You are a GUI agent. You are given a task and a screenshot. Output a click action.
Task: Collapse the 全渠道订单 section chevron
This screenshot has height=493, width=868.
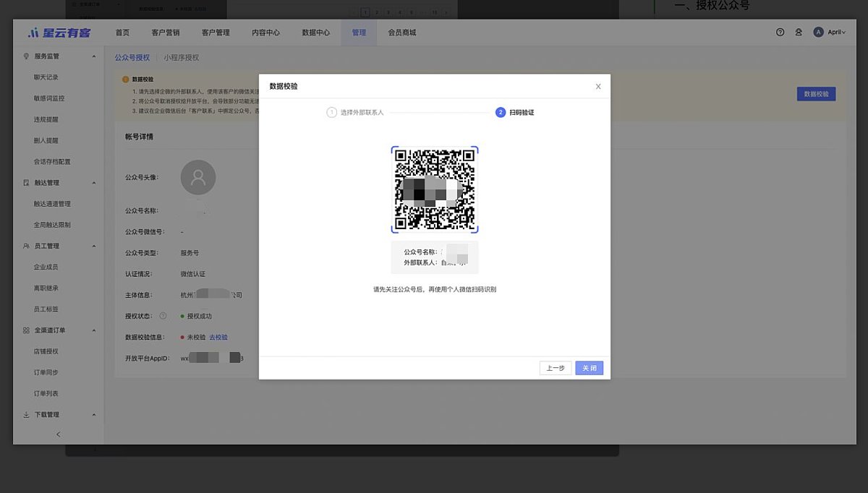point(93,330)
